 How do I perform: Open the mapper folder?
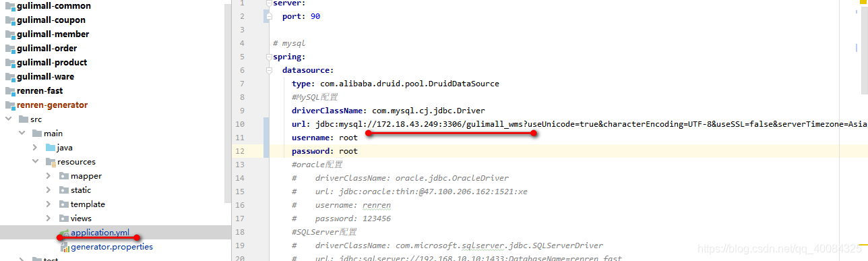point(86,176)
